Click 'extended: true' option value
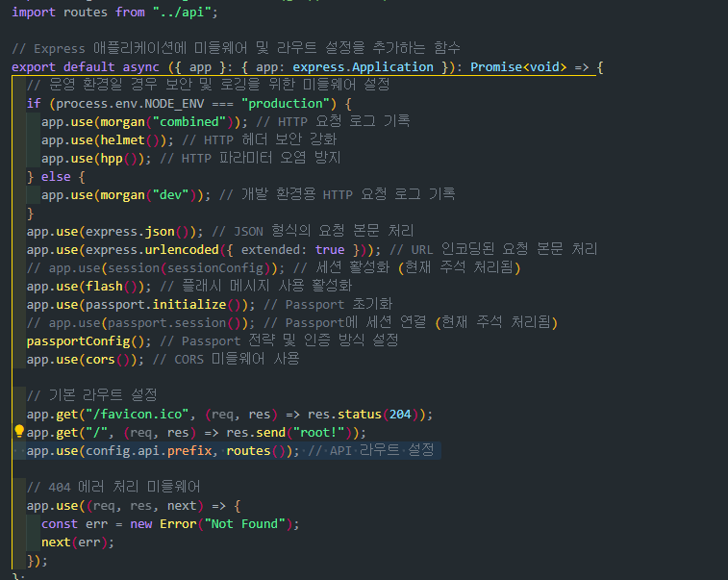The width and height of the screenshot is (728, 580). point(292,249)
